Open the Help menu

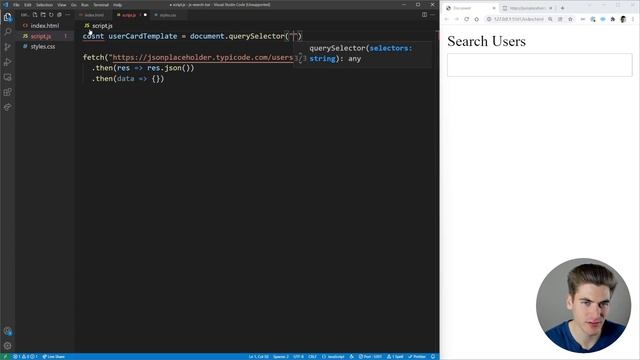[118, 5]
